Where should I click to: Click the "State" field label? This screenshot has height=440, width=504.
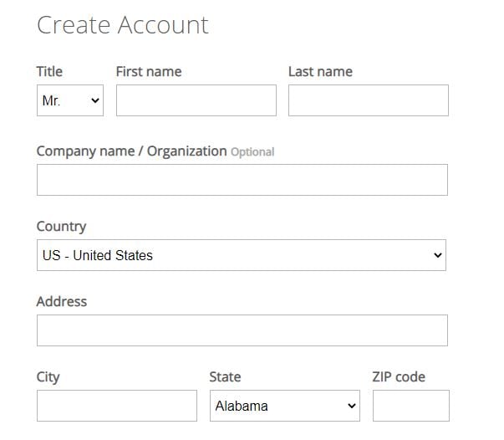pyautogui.click(x=225, y=376)
